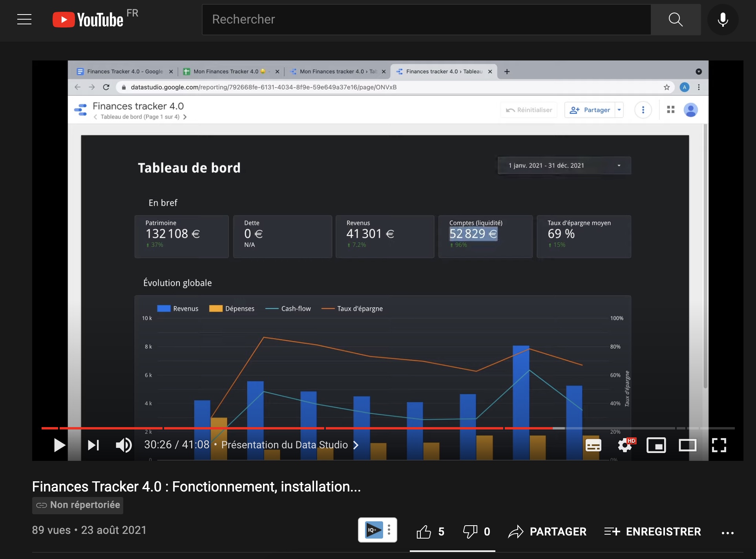Play the video
The width and height of the screenshot is (756, 559).
(59, 445)
